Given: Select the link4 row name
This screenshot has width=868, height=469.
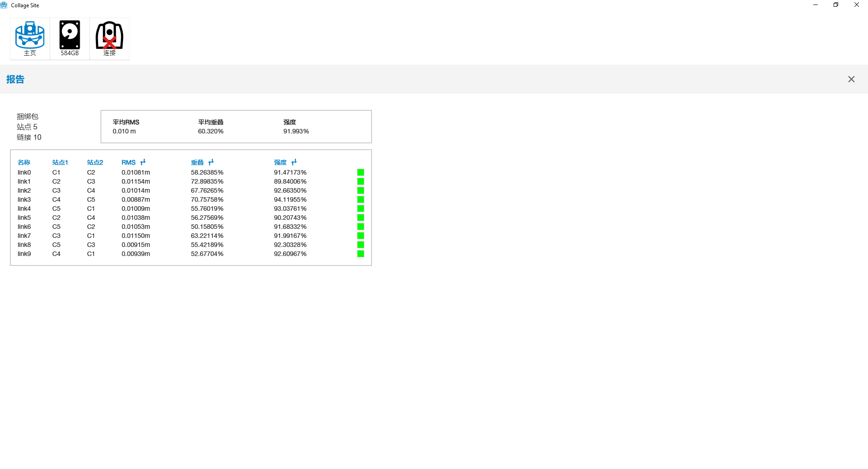Looking at the screenshot, I should pyautogui.click(x=24, y=208).
